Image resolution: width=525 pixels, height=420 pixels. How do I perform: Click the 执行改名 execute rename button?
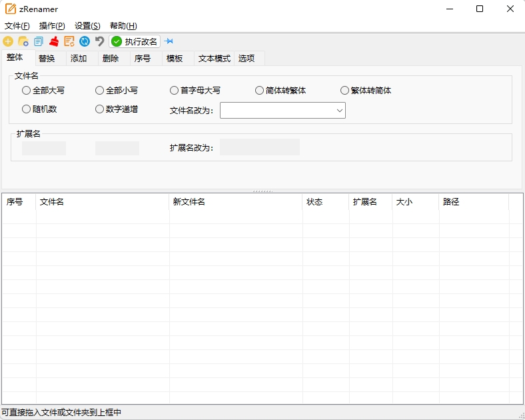tap(135, 41)
